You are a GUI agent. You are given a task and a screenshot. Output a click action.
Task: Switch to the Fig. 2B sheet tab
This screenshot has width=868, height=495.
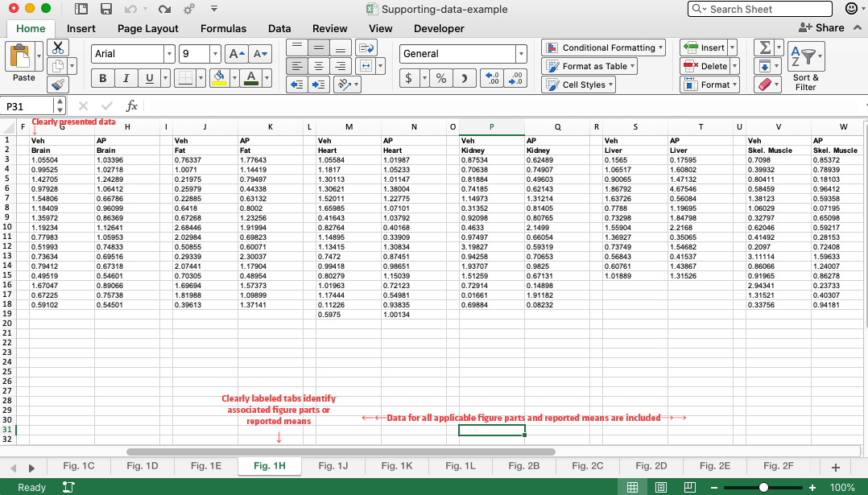click(523, 466)
